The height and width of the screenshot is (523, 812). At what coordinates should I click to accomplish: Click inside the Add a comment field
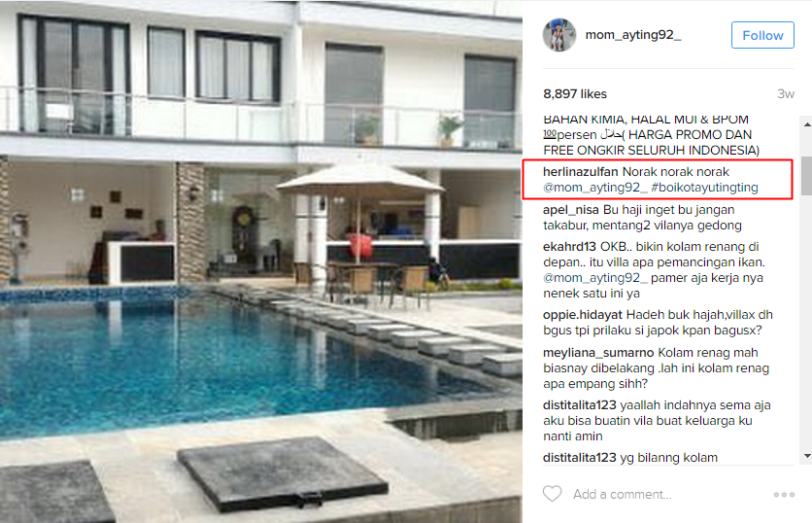coord(668,495)
